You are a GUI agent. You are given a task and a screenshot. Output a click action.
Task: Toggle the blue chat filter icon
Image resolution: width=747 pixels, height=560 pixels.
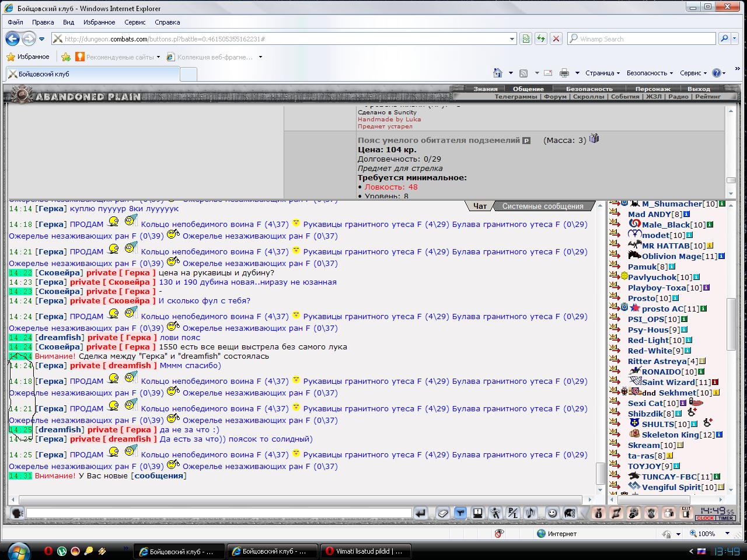460,513
